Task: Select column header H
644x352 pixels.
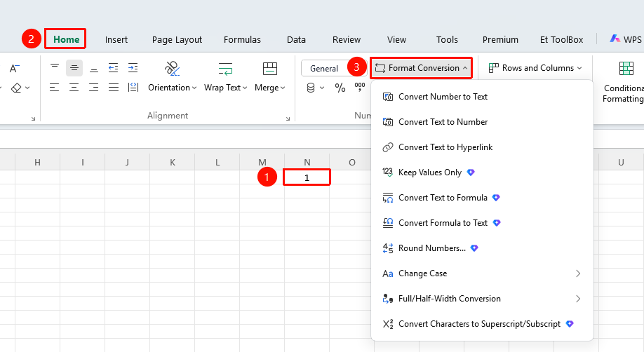Action: pyautogui.click(x=37, y=162)
